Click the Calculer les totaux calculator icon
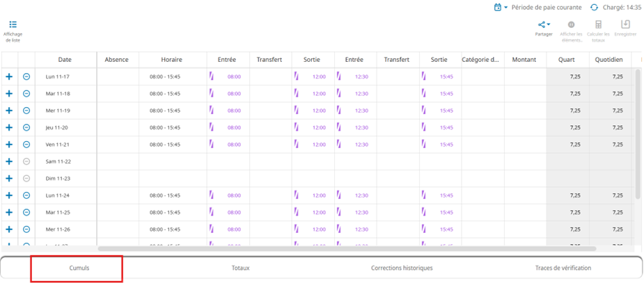 coord(598,25)
